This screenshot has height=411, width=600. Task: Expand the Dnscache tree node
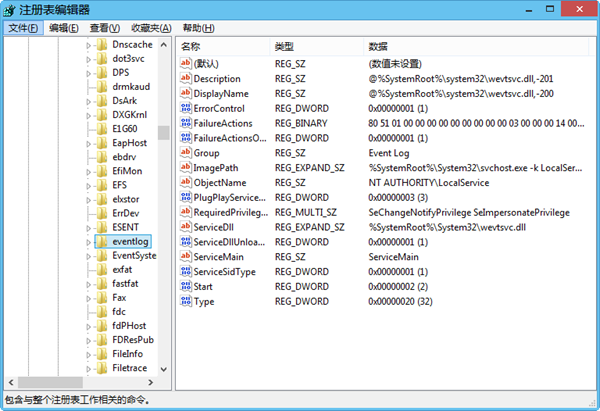click(x=89, y=46)
